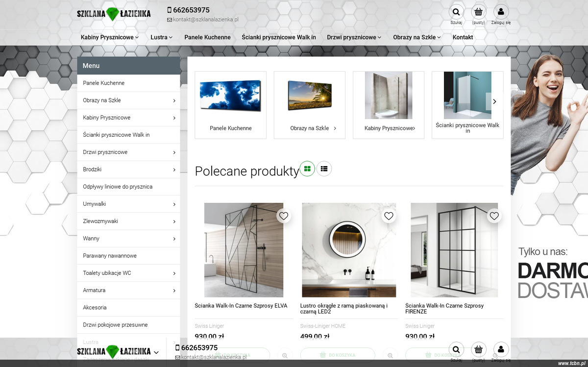Add Ścianka ELVA to wishlist with heart icon

coord(283,216)
